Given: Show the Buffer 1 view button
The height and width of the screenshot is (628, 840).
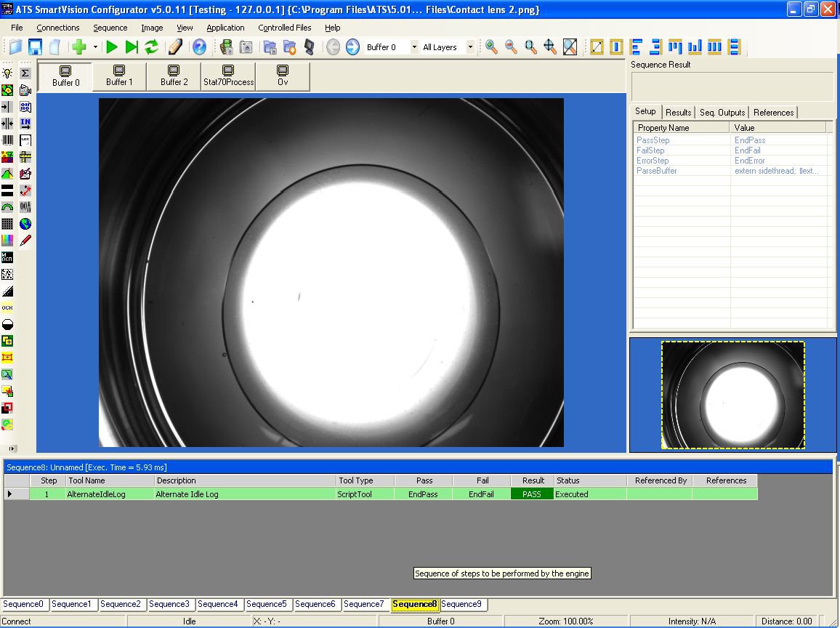Looking at the screenshot, I should pyautogui.click(x=119, y=76).
